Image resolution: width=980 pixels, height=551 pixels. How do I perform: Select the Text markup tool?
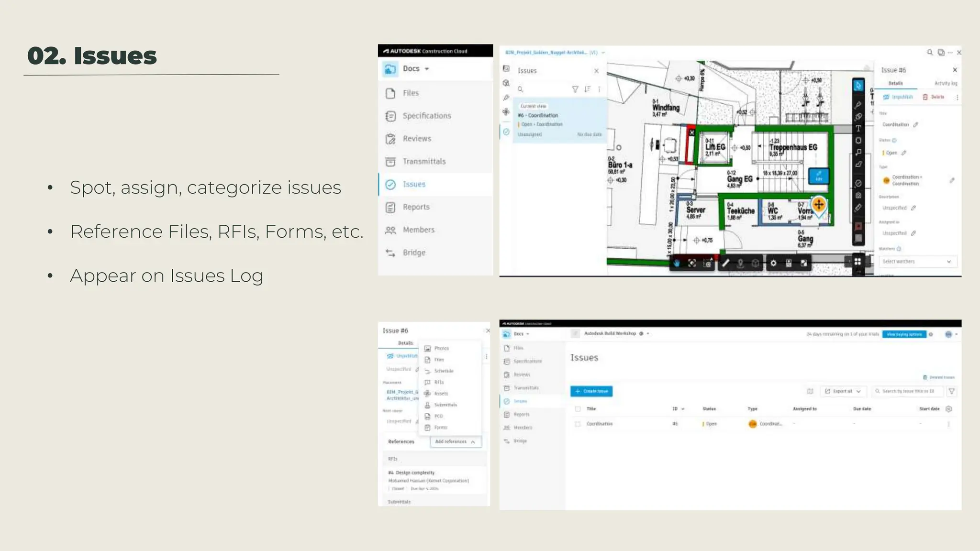[858, 129]
